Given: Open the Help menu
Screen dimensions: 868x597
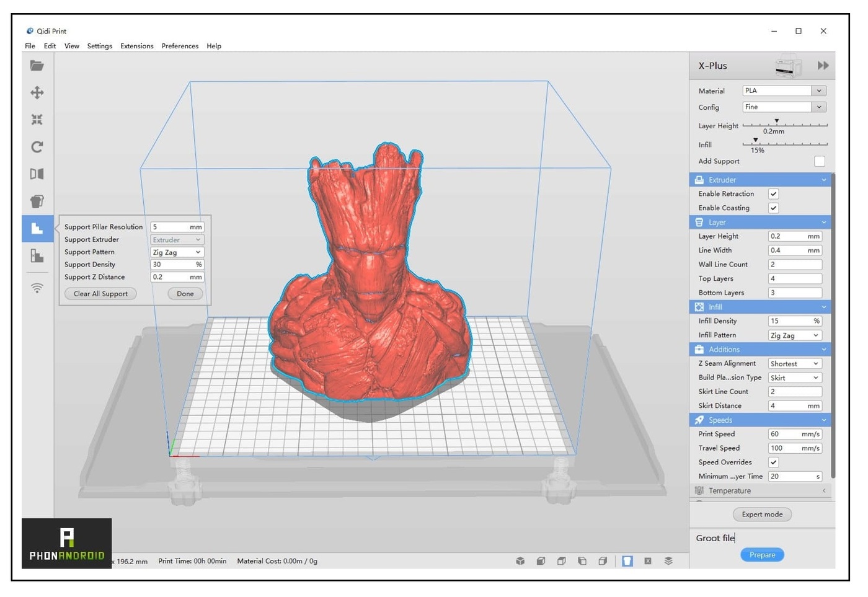Looking at the screenshot, I should point(214,46).
